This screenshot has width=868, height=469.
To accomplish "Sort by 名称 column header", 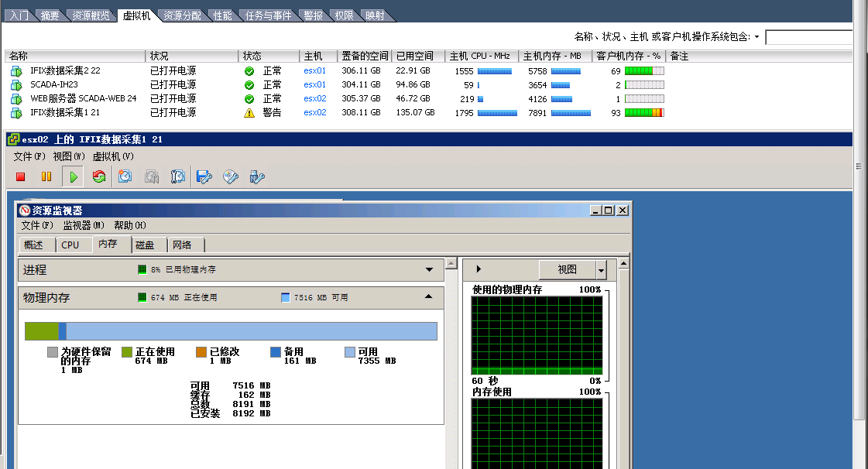I will point(75,56).
